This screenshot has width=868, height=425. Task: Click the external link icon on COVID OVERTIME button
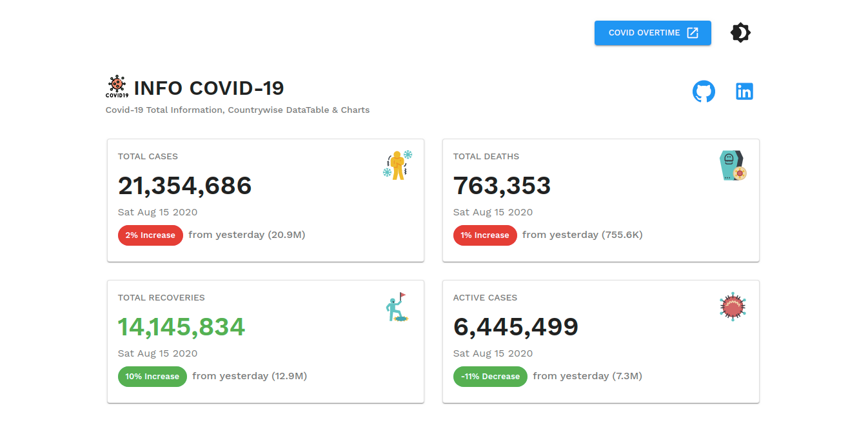click(x=693, y=32)
